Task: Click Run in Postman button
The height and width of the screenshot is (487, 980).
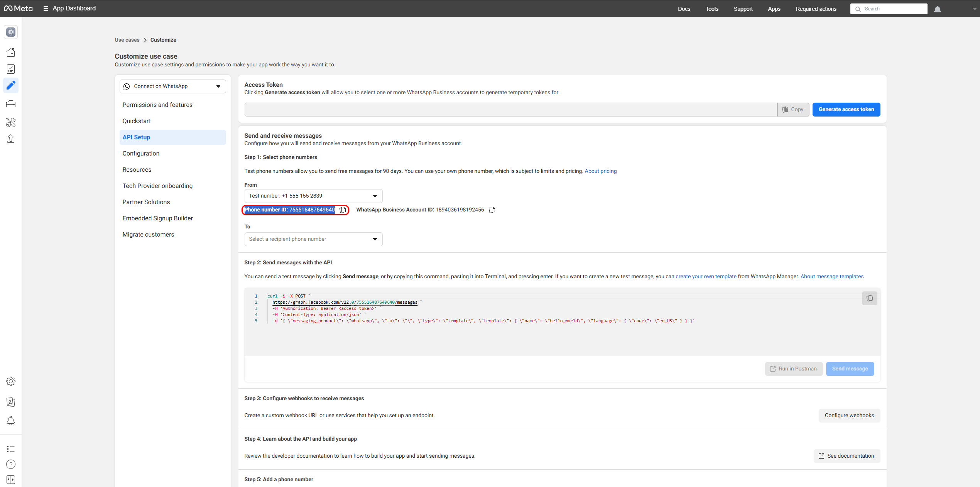Action: click(794, 369)
